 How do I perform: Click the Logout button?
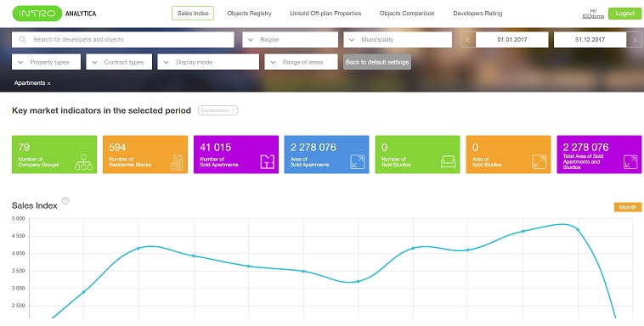coord(624,13)
